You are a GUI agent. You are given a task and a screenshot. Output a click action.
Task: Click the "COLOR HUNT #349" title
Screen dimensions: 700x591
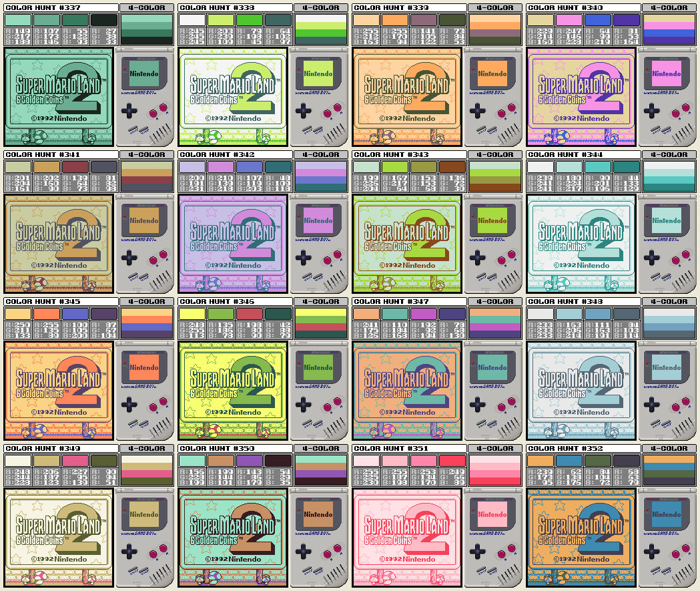[43, 449]
